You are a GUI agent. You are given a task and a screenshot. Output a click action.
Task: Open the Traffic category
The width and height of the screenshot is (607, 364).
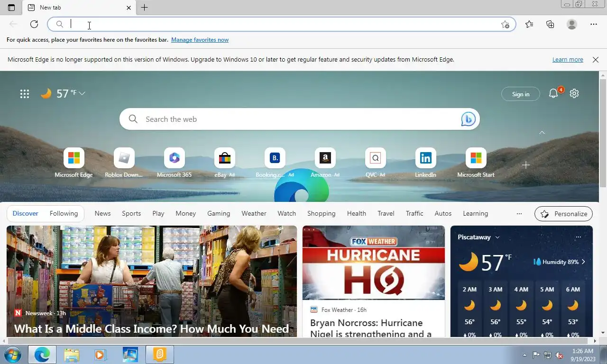414,213
